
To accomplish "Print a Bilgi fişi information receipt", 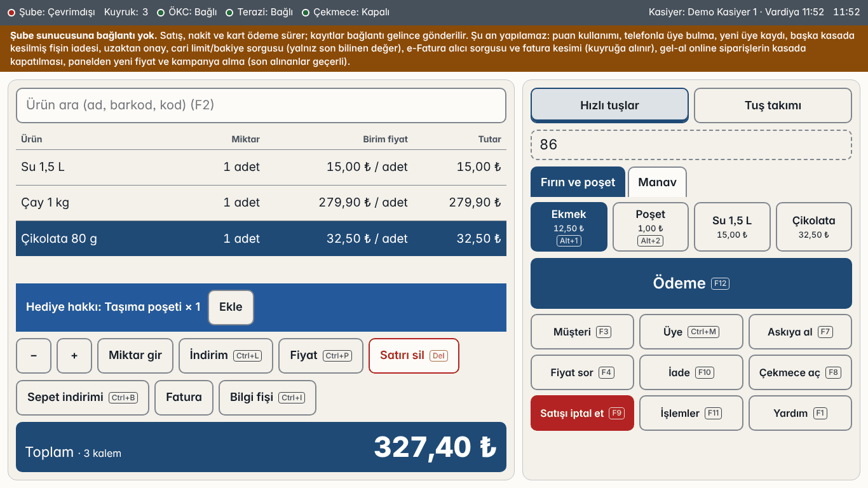I will 268,398.
